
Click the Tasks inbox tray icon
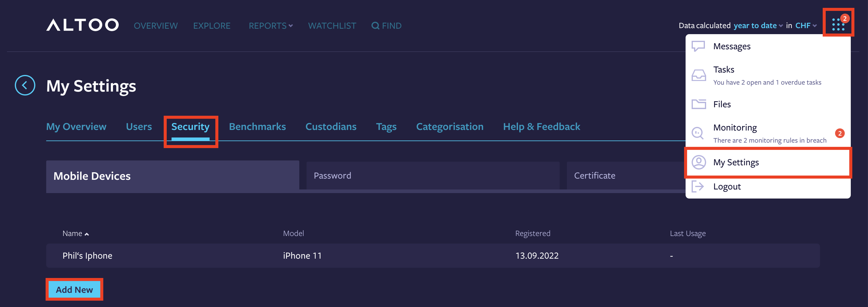(699, 75)
